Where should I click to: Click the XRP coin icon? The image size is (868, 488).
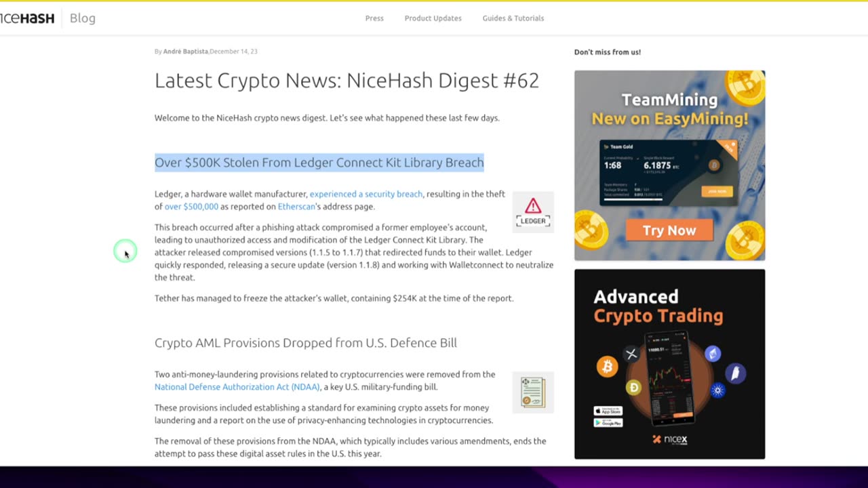click(632, 354)
